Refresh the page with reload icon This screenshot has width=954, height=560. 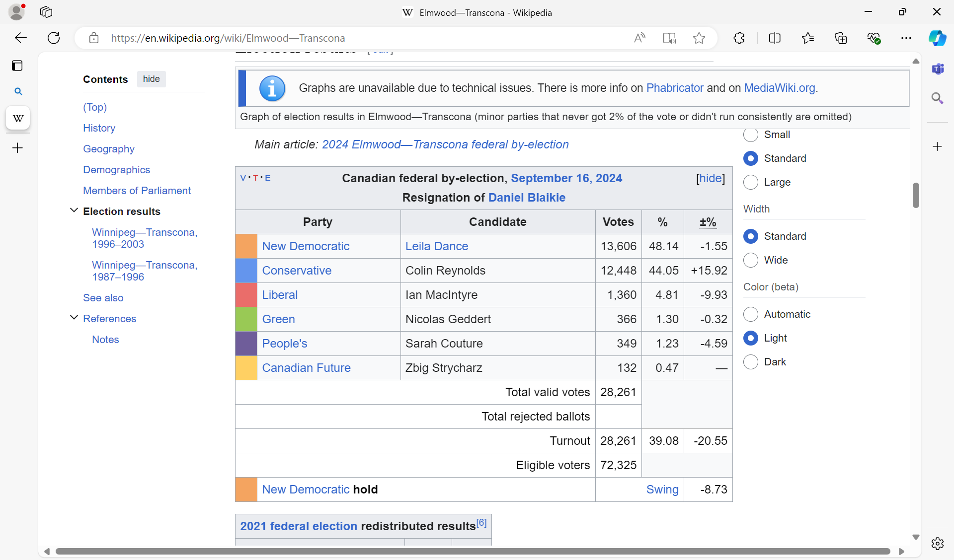coord(54,38)
